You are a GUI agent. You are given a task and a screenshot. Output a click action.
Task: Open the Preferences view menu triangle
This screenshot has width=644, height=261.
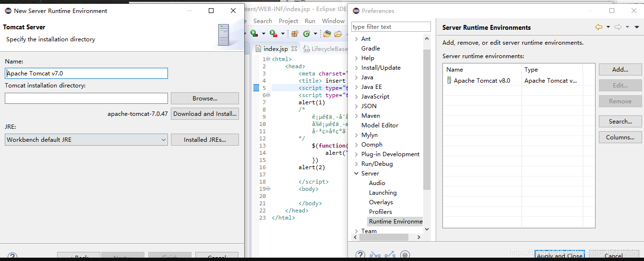pos(637,27)
